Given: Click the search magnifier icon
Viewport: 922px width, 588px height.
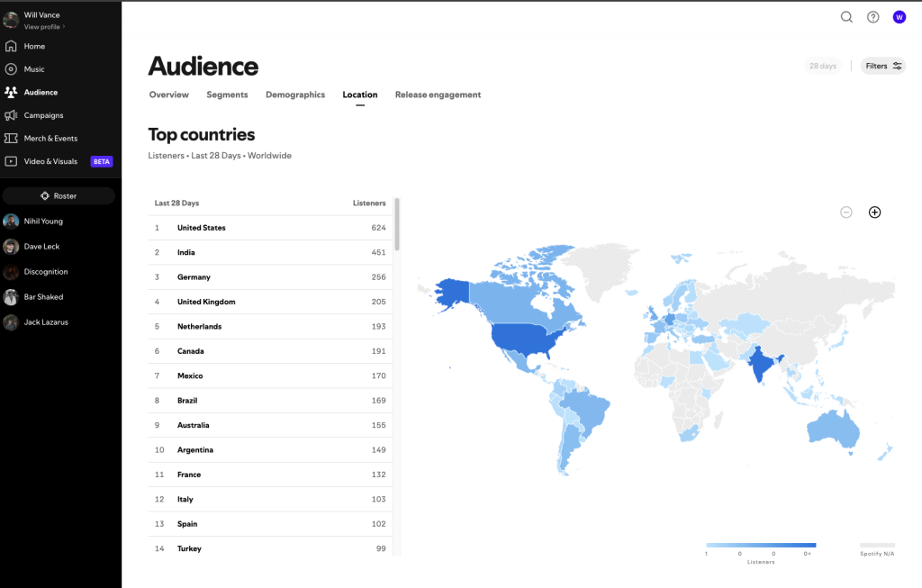Looking at the screenshot, I should (846, 17).
